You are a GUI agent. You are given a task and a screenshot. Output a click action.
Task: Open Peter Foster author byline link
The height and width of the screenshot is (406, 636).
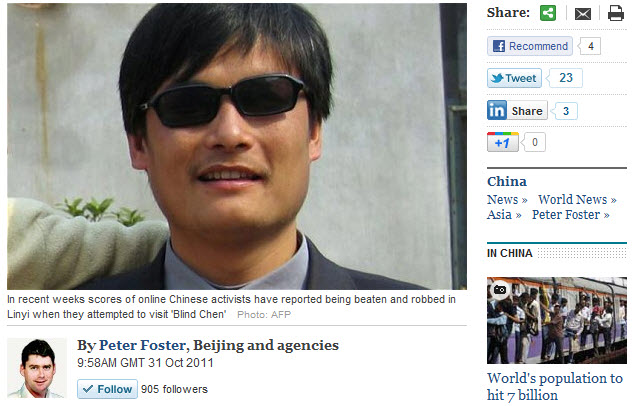[x=142, y=345]
